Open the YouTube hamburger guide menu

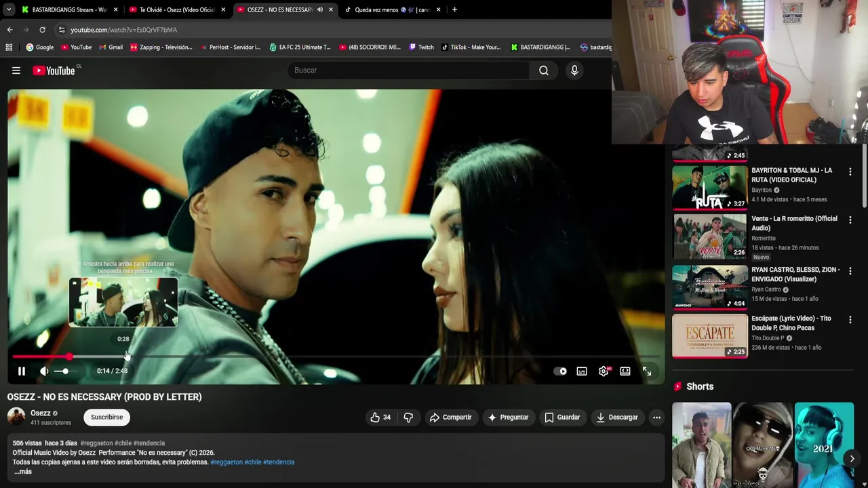16,70
